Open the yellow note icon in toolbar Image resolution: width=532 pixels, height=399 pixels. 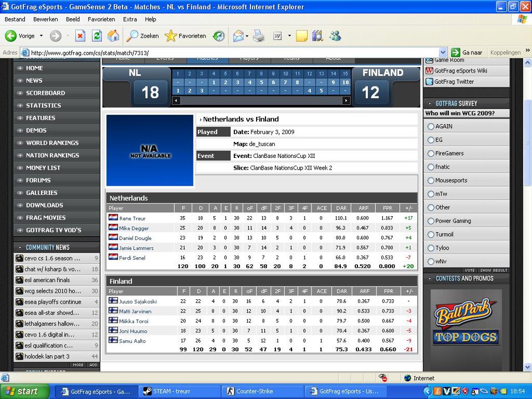click(301, 35)
